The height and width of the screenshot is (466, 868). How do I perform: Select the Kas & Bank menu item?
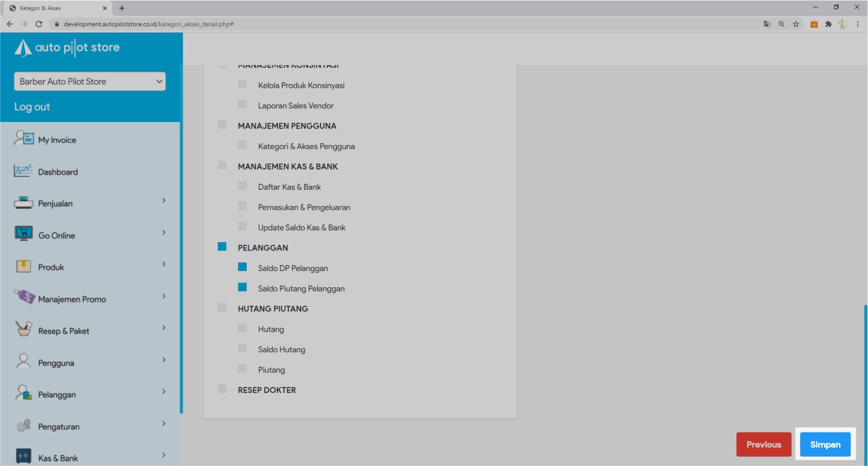(58, 458)
